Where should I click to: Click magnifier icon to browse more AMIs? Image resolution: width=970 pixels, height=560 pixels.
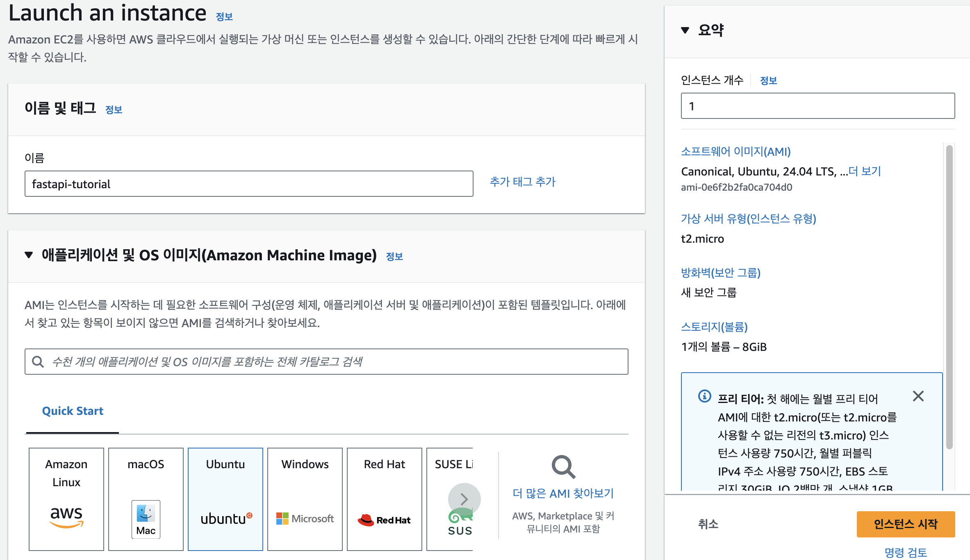pos(563,467)
